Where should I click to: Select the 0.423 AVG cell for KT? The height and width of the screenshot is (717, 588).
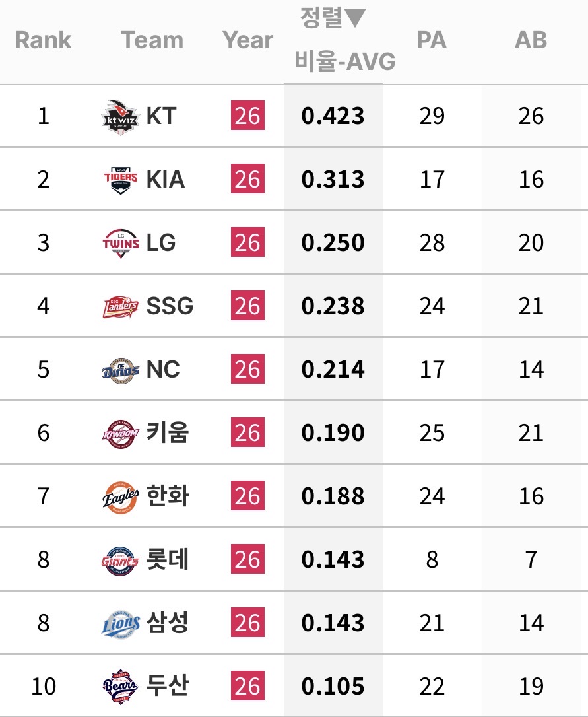point(333,116)
